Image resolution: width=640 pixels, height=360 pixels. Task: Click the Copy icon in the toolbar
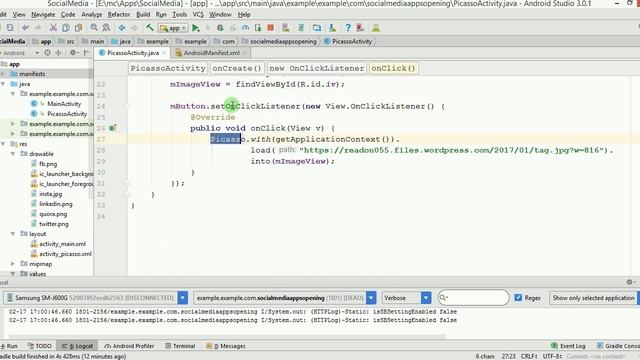tap(66, 28)
